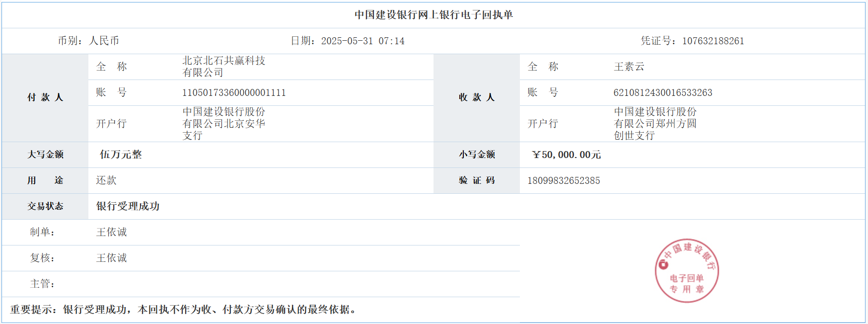This screenshot has width=868, height=324.
Task: Click the currency value 人民币
Action: (x=104, y=41)
